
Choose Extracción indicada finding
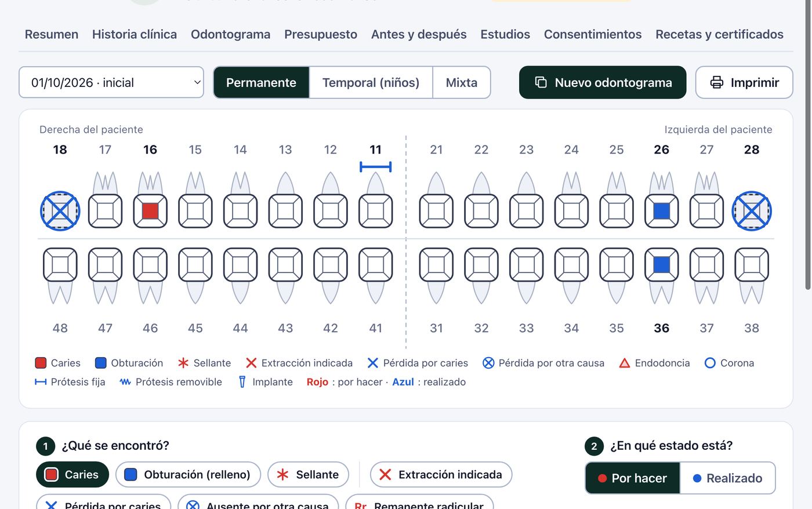441,475
